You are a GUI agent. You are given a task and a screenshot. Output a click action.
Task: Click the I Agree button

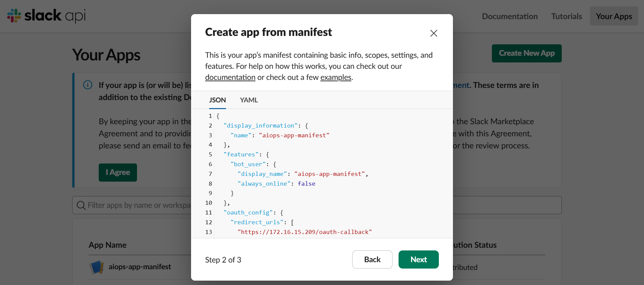click(118, 173)
